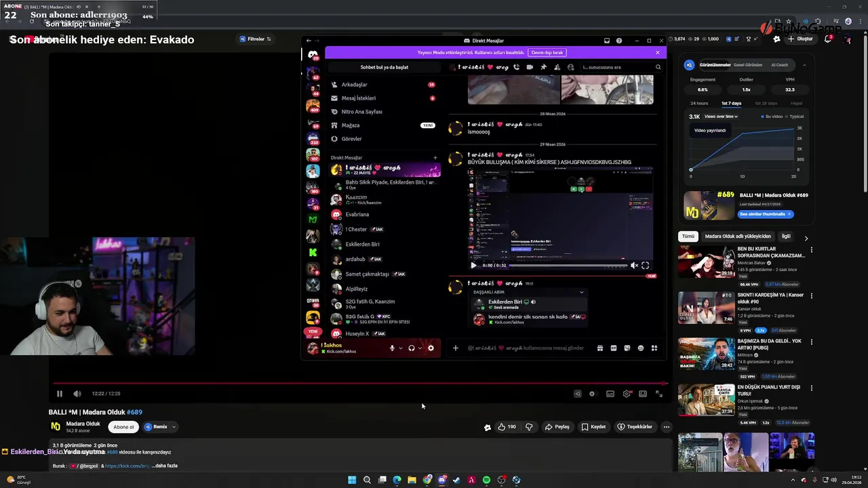Show the user profile panel in Discord
The height and width of the screenshot is (488, 868).
pyautogui.click(x=570, y=67)
